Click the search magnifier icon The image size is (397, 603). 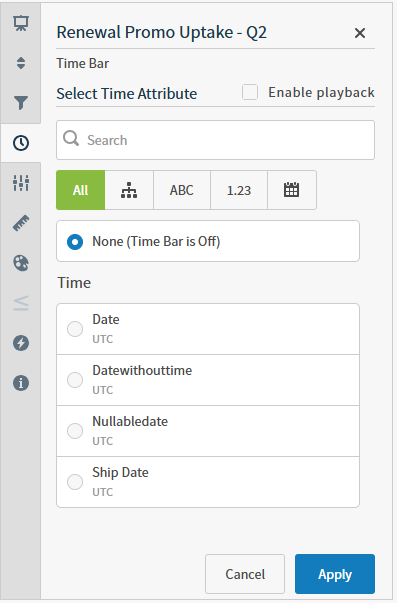pos(71,138)
